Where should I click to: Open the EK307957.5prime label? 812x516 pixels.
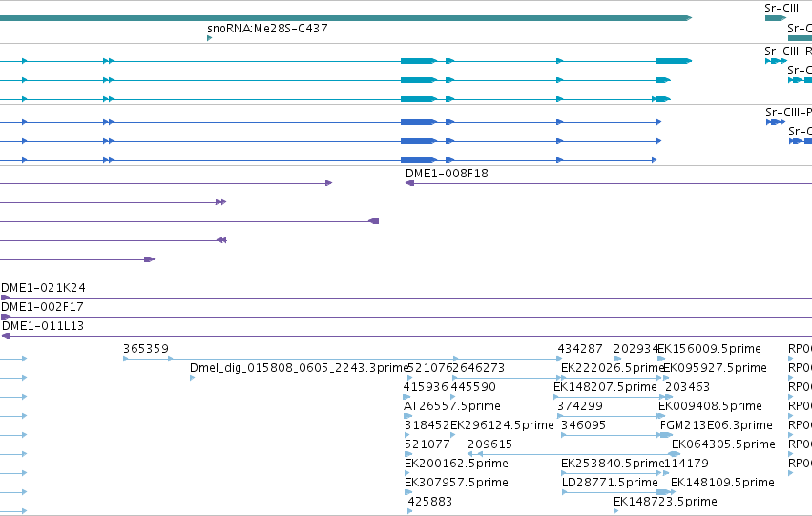pos(456,483)
